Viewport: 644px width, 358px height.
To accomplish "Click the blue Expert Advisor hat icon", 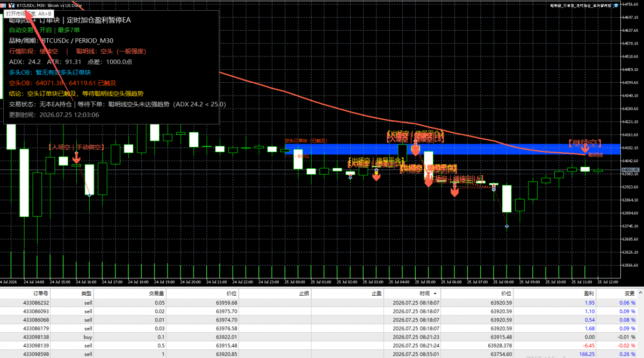I will (x=616, y=5).
